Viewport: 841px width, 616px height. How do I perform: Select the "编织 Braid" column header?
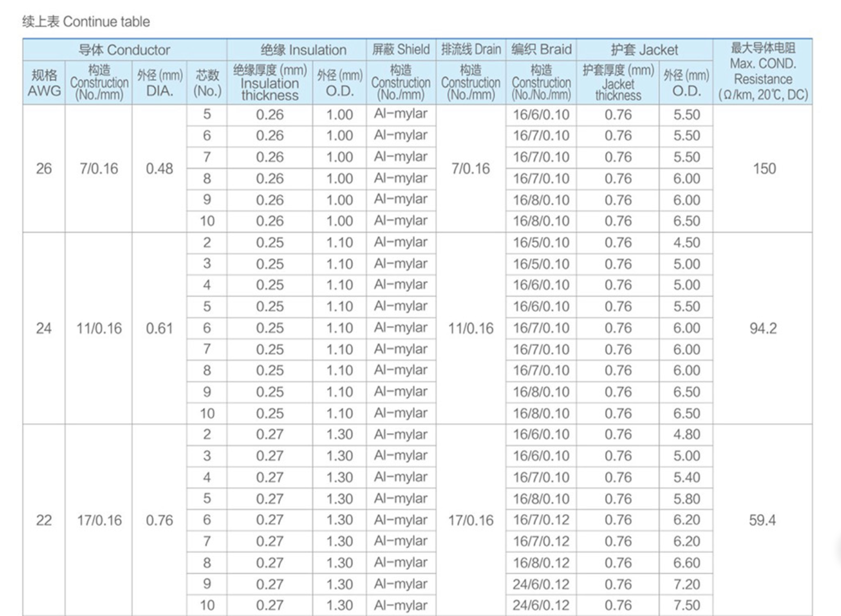tap(541, 50)
